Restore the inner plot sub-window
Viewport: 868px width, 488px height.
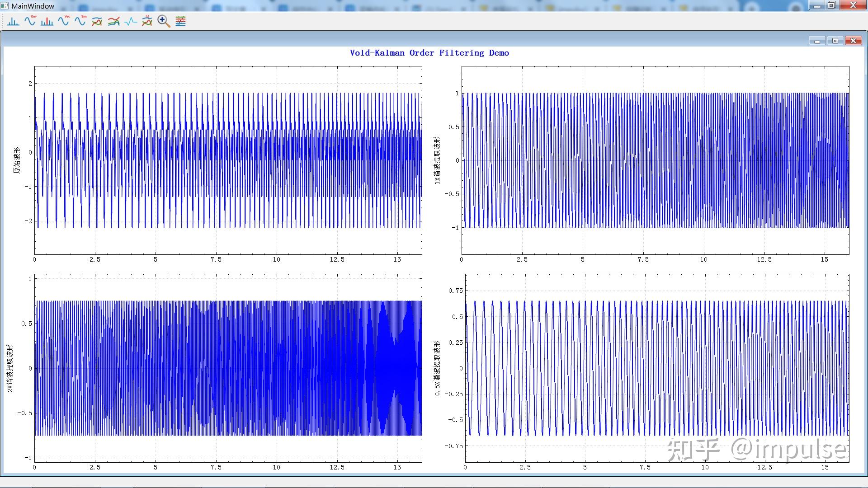[835, 41]
